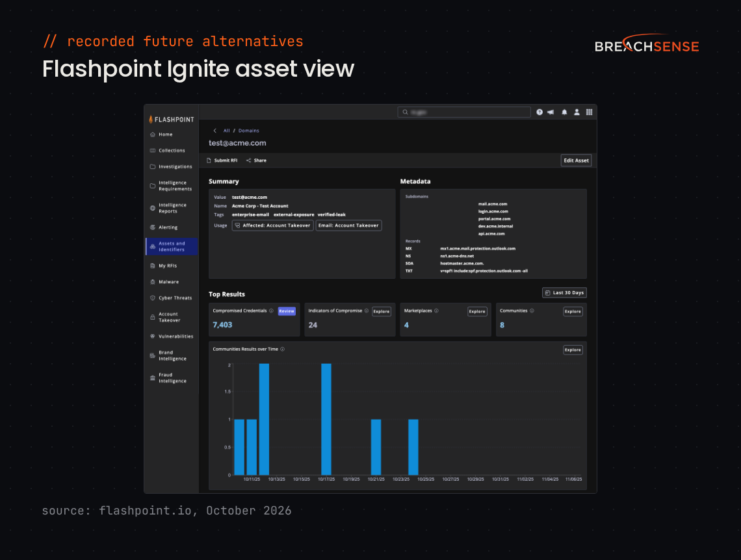Click the Investigations folder icon
This screenshot has height=560, width=741.
coord(153,167)
